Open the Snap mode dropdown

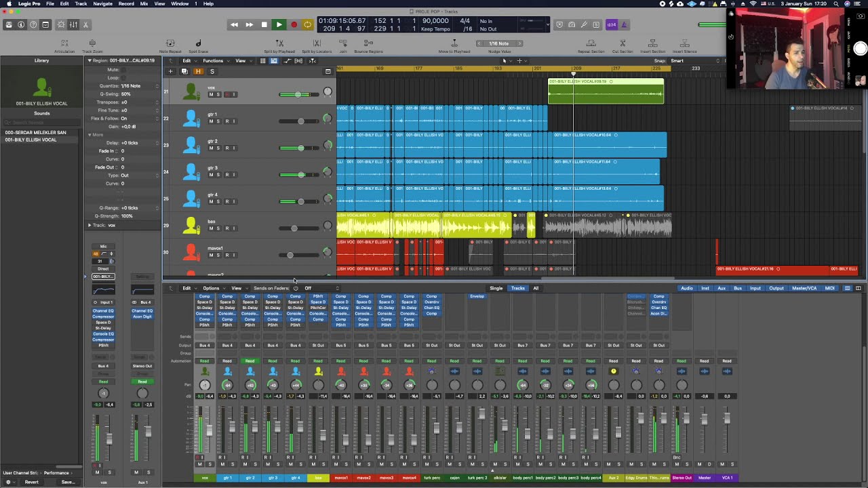[695, 61]
